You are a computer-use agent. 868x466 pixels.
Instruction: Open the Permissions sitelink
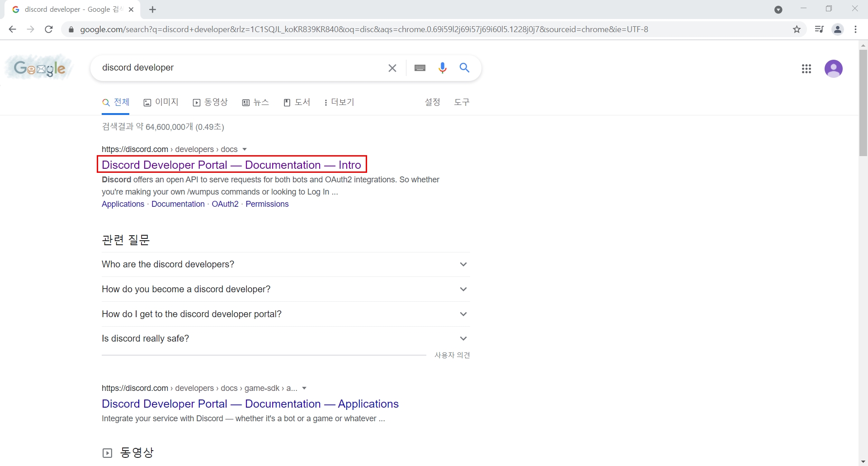tap(267, 204)
